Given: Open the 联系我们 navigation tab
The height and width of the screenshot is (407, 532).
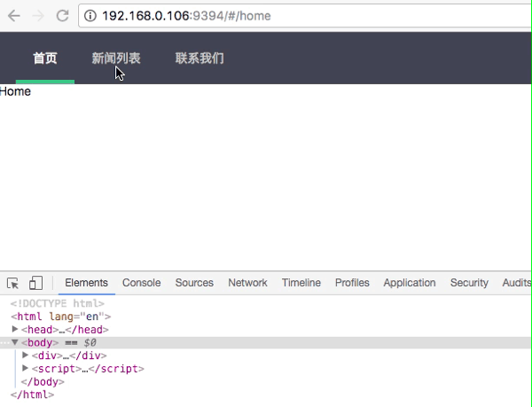Looking at the screenshot, I should [199, 59].
